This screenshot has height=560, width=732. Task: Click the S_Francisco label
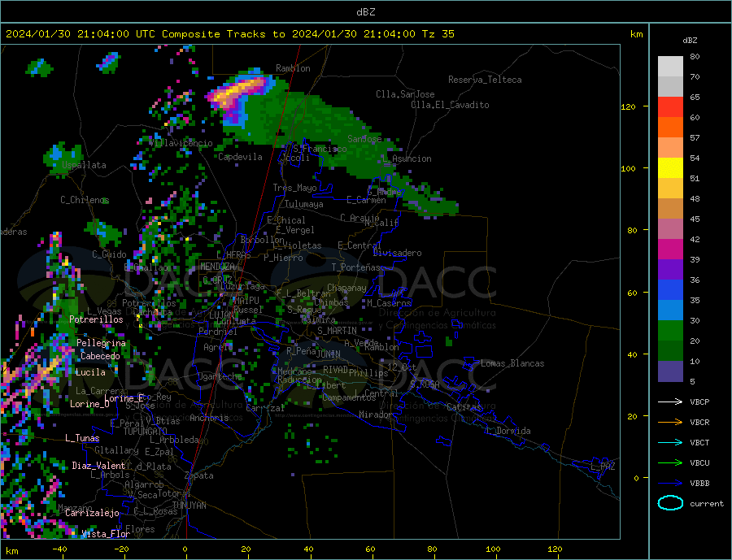pos(320,149)
